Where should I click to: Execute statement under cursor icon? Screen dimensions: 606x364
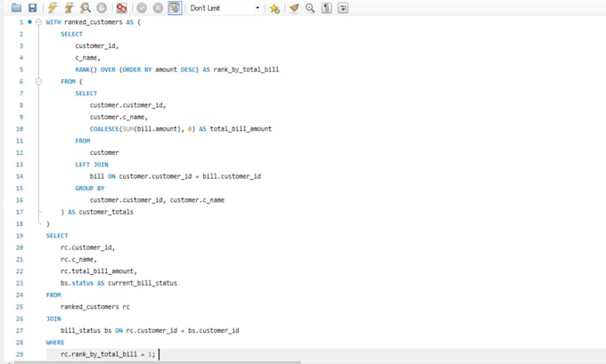[69, 8]
